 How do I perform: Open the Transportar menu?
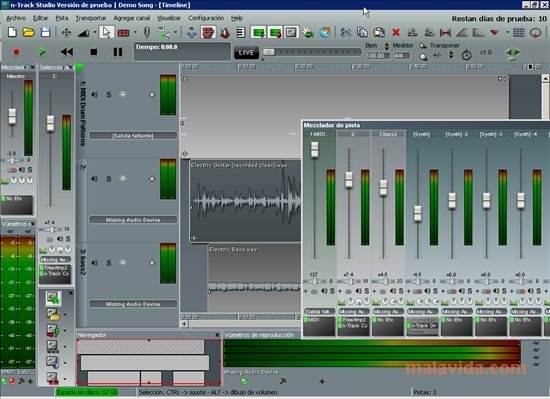click(x=91, y=18)
